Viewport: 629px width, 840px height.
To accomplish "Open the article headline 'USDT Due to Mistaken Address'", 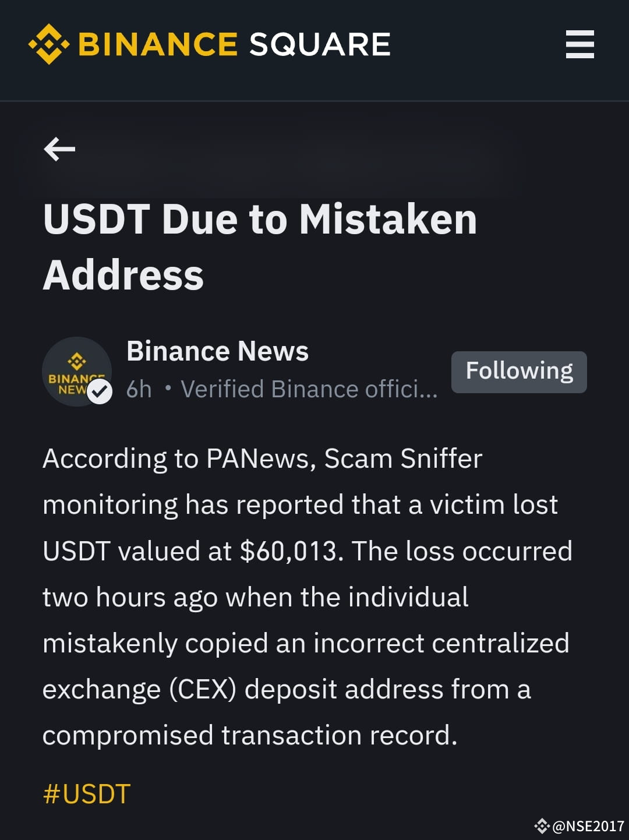I will pos(260,245).
